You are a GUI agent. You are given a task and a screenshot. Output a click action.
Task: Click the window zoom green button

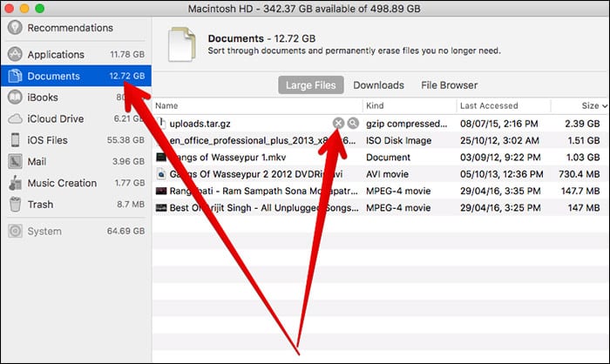click(39, 8)
